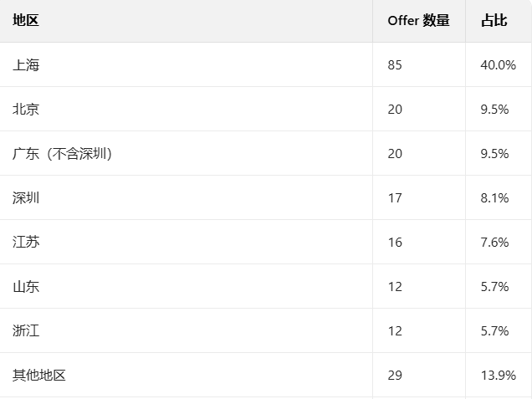Select the 40.0% percentage cell
The width and height of the screenshot is (532, 399).
[x=498, y=65]
